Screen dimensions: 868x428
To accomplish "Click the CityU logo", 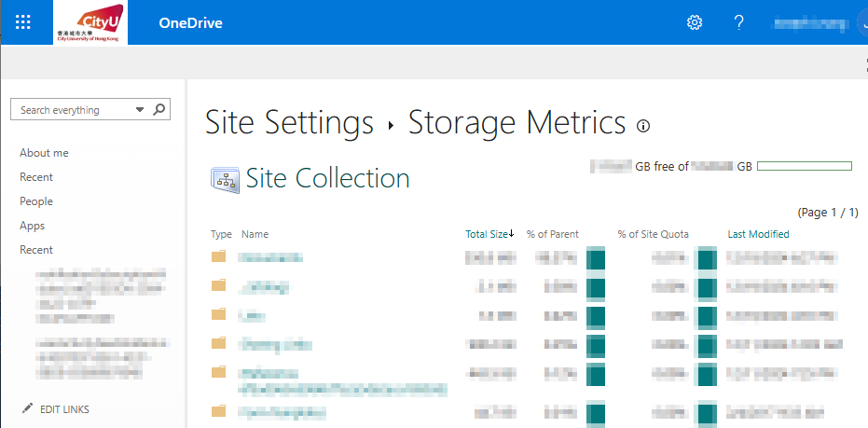I will (90, 22).
